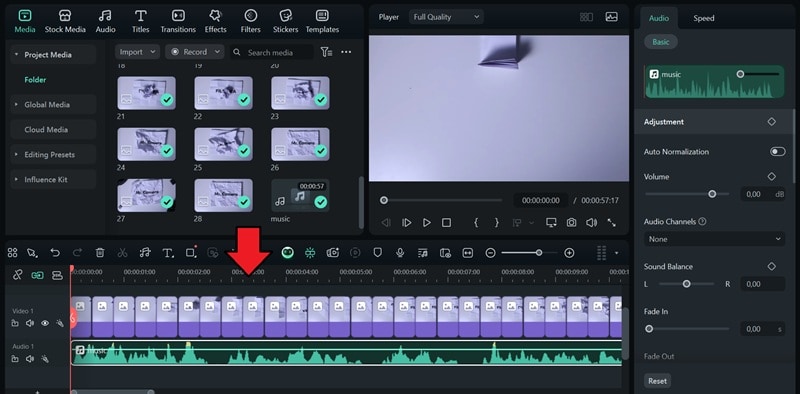Open the audio beat detection tool
The height and width of the screenshot is (394, 800).
pos(145,253)
